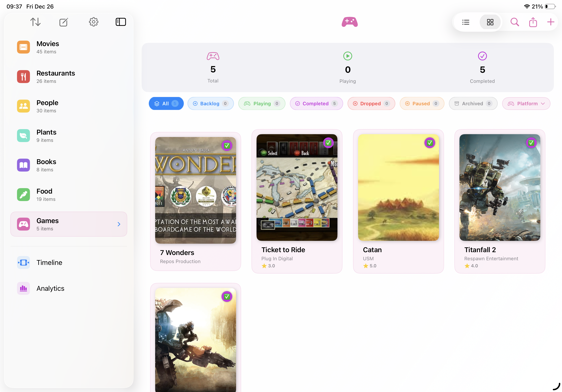The image size is (562, 392).
Task: Open the search magnifier icon
Action: [515, 22]
